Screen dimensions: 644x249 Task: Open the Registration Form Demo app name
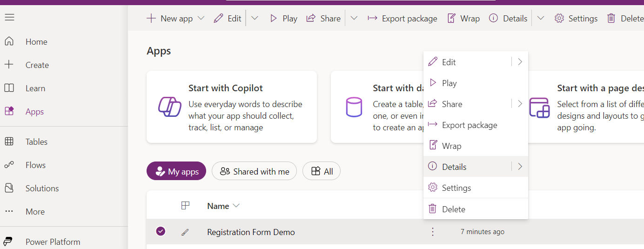point(251,232)
